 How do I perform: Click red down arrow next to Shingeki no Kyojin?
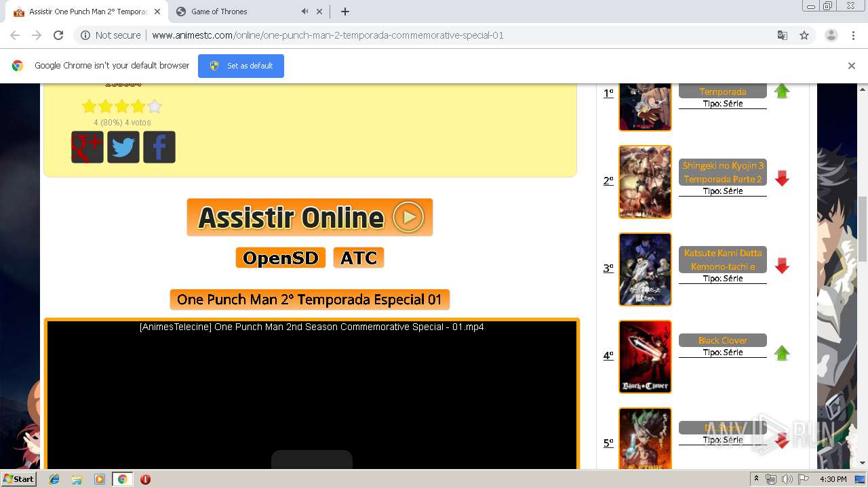[x=782, y=178]
